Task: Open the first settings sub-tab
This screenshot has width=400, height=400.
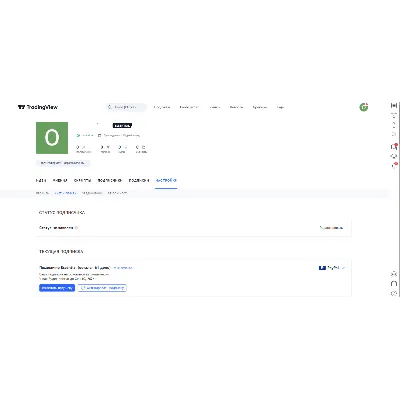Action: (x=42, y=193)
